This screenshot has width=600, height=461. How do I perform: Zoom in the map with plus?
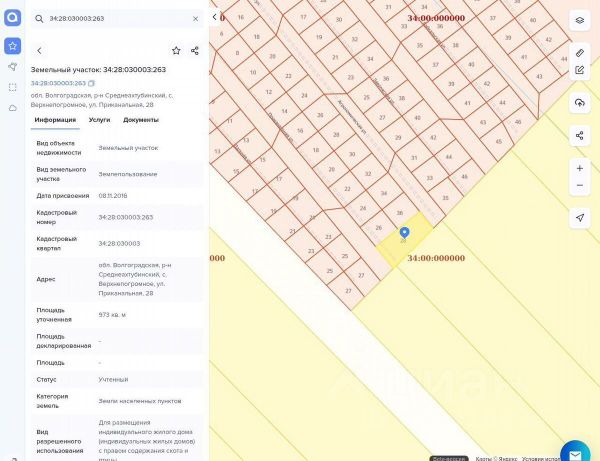[580, 168]
